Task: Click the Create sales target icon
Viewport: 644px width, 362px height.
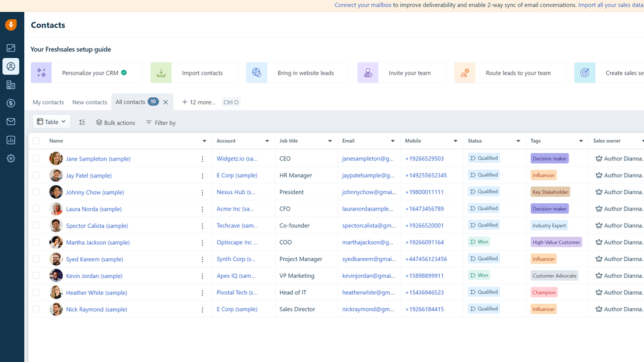Action: (x=585, y=73)
